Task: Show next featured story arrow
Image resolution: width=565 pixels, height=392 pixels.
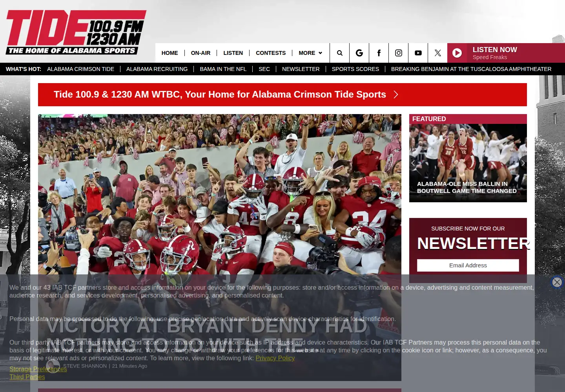Action: [523, 163]
